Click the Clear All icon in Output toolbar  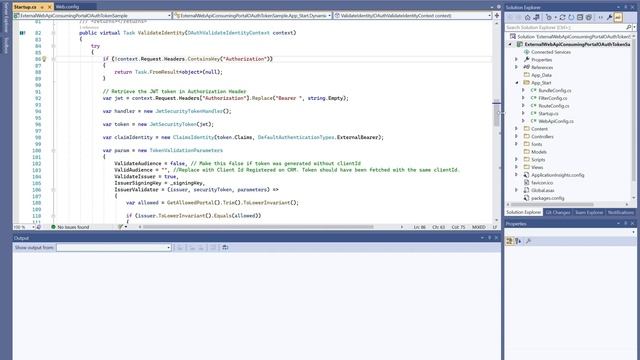tap(213, 248)
